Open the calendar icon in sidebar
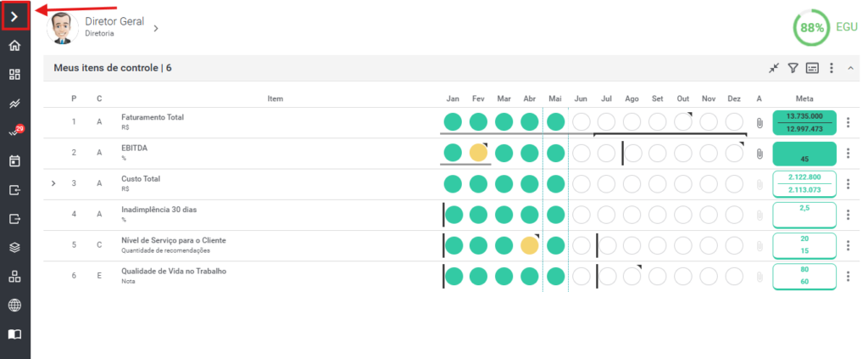 coord(15,161)
